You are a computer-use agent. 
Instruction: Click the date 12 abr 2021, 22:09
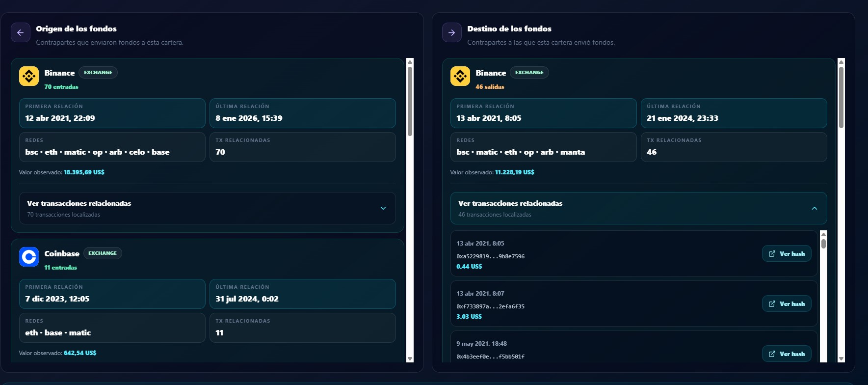click(x=60, y=118)
